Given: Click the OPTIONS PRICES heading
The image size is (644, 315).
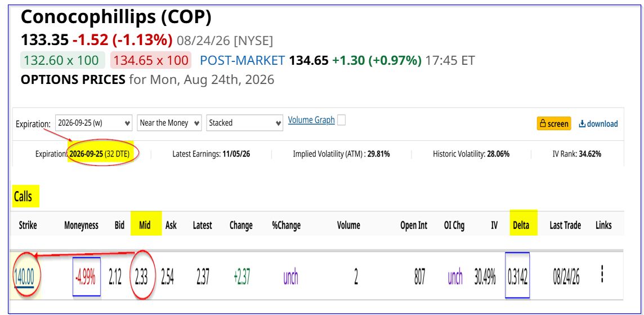Looking at the screenshot, I should [73, 79].
